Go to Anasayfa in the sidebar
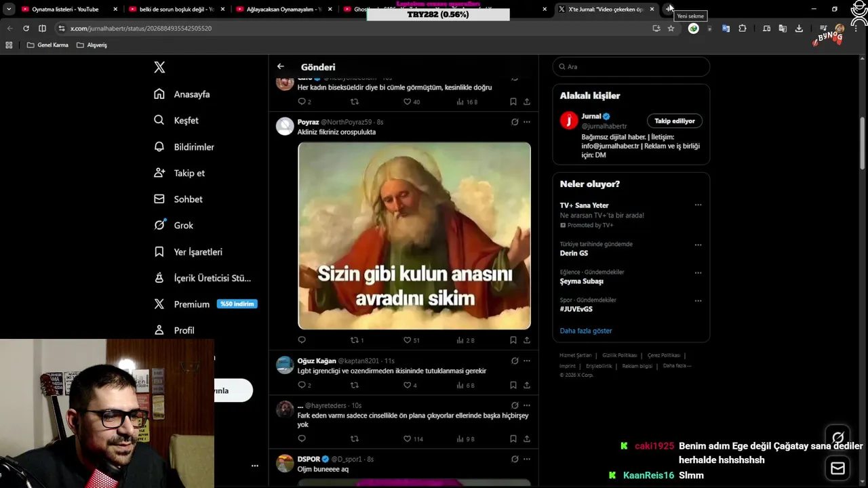Image resolution: width=868 pixels, height=488 pixels. (182, 94)
